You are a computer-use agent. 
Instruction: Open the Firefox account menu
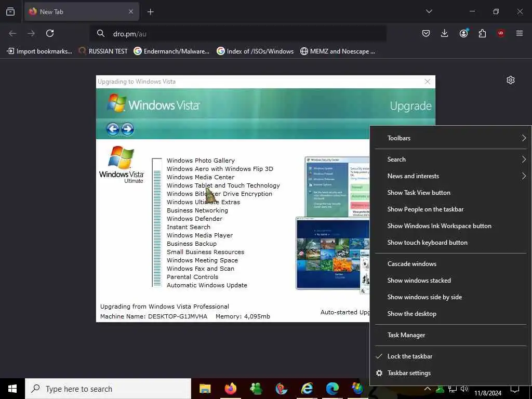pos(463,33)
